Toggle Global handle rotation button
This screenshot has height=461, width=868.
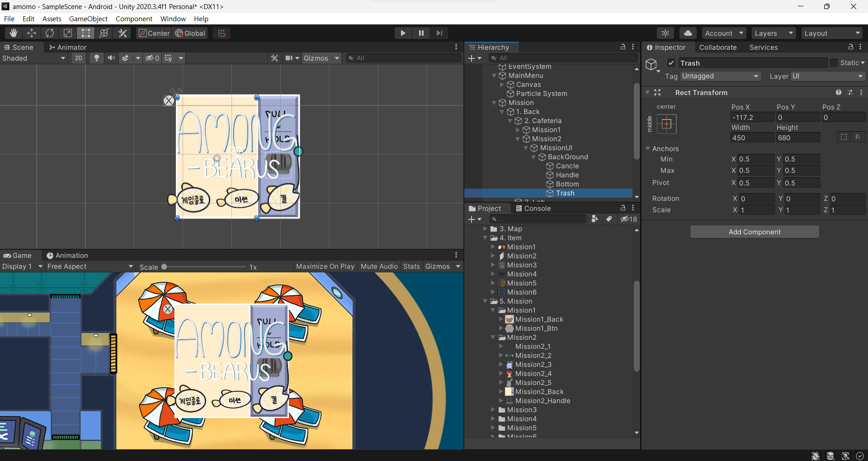tap(190, 33)
